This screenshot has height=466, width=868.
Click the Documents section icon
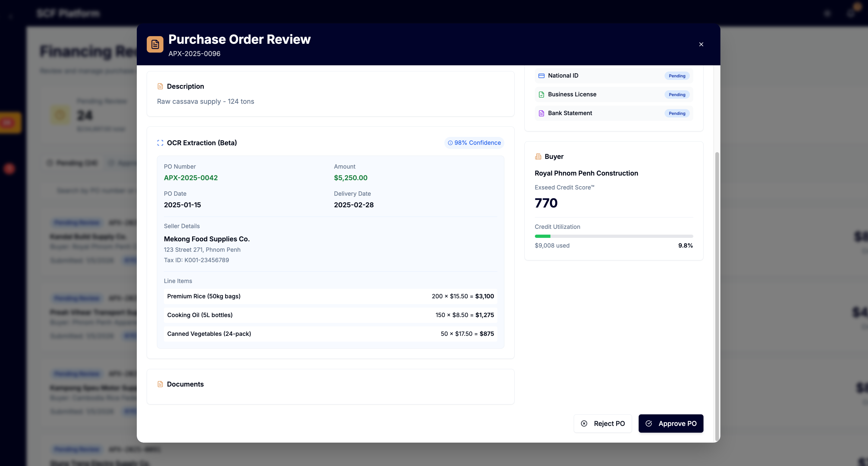point(160,384)
